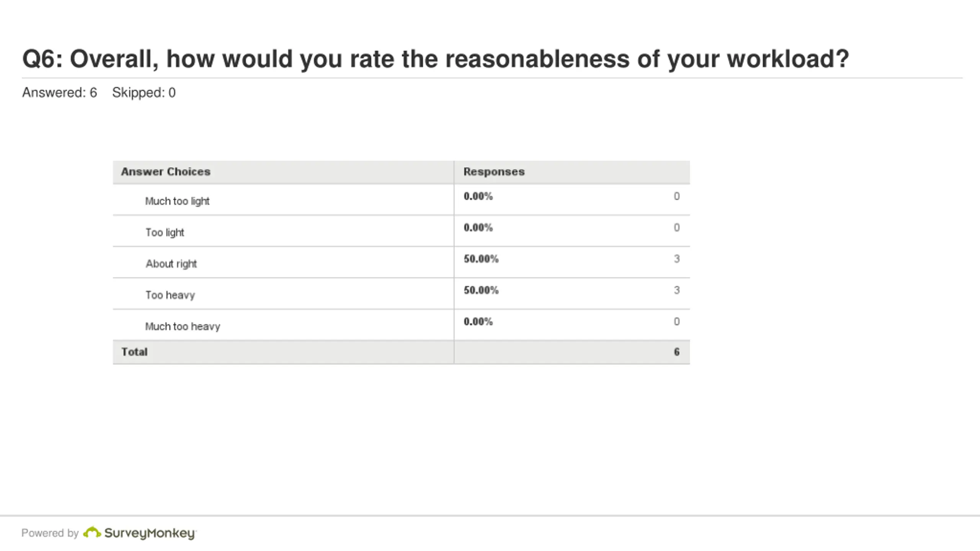The height and width of the screenshot is (551, 980).
Task: Click the Too heavy answer choice
Action: coord(170,295)
